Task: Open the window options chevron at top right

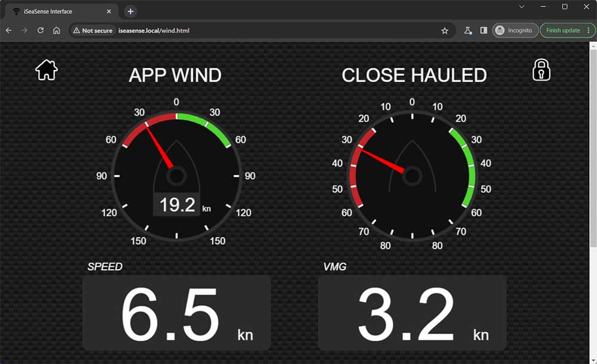Action: click(521, 7)
